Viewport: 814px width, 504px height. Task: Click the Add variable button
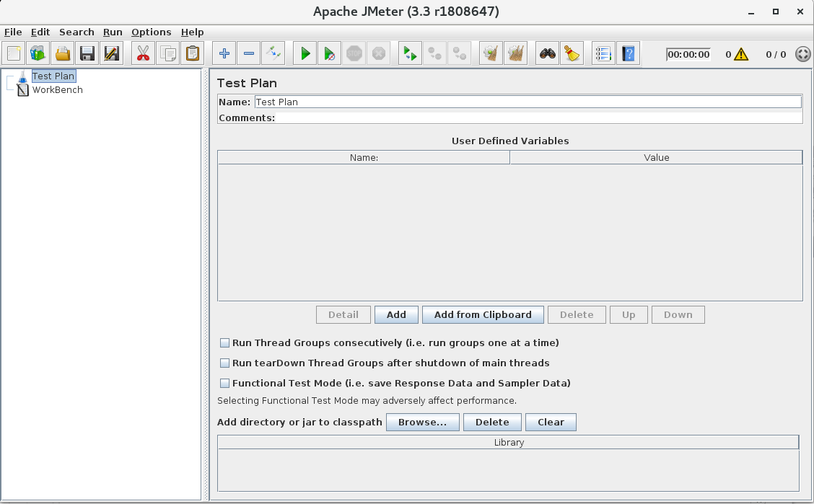pos(396,315)
